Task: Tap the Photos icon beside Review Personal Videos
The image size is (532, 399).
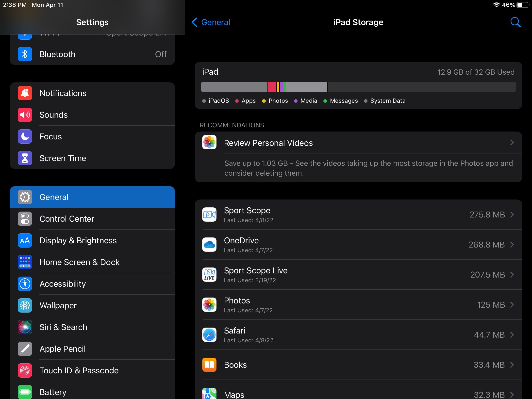Action: tap(209, 142)
